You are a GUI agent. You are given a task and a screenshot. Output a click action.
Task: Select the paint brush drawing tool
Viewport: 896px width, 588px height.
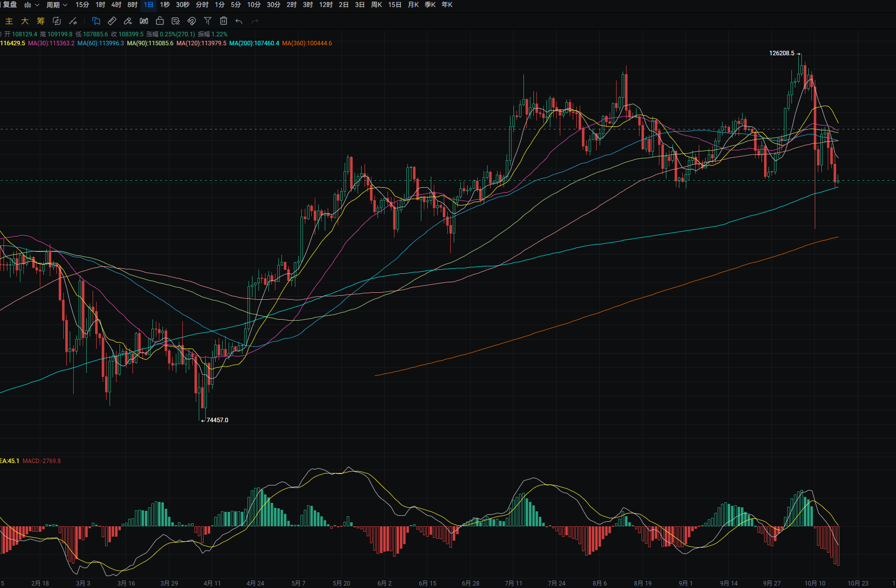128,21
